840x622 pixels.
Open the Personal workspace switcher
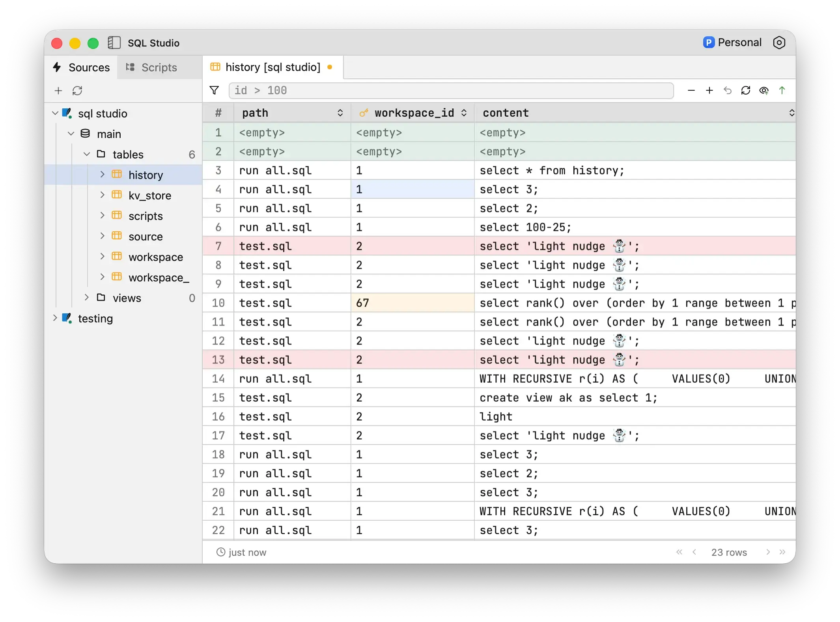pyautogui.click(x=732, y=43)
